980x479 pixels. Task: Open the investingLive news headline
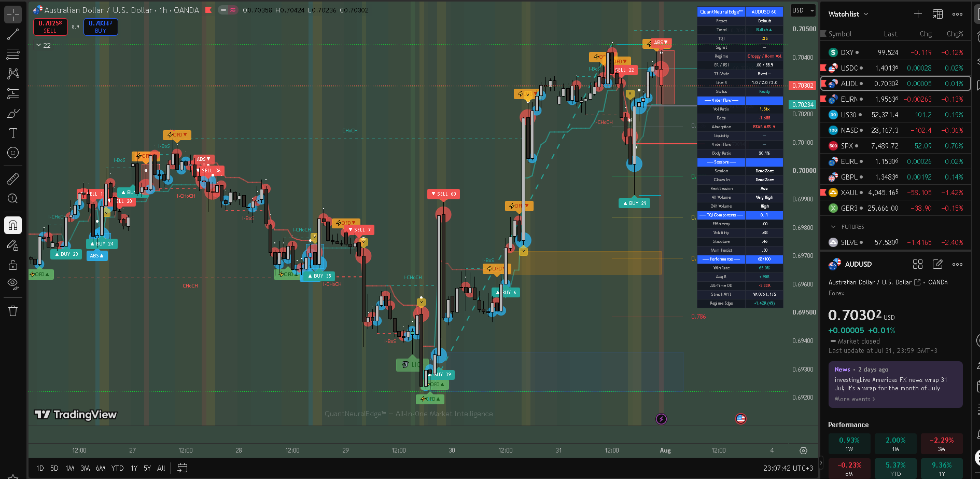[890, 384]
